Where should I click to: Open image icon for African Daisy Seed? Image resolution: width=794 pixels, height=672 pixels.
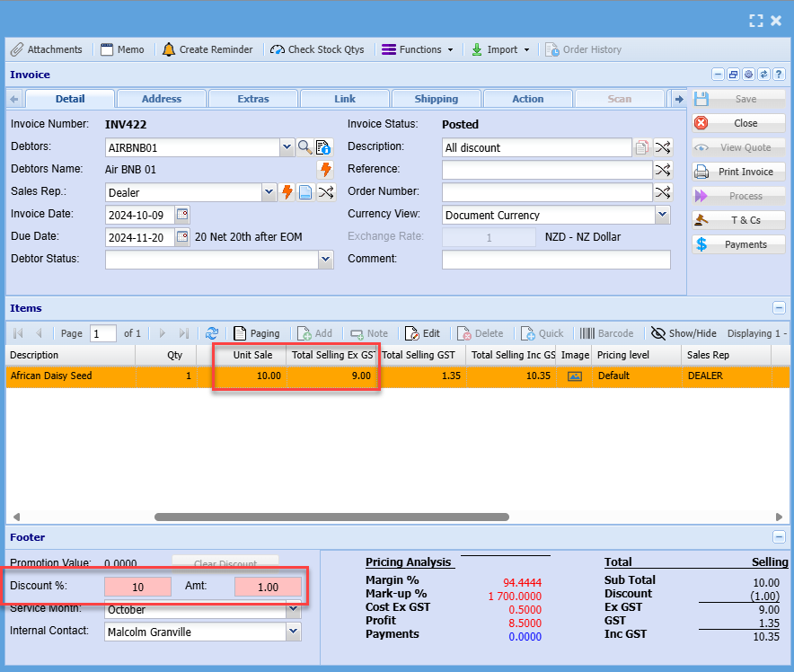574,376
